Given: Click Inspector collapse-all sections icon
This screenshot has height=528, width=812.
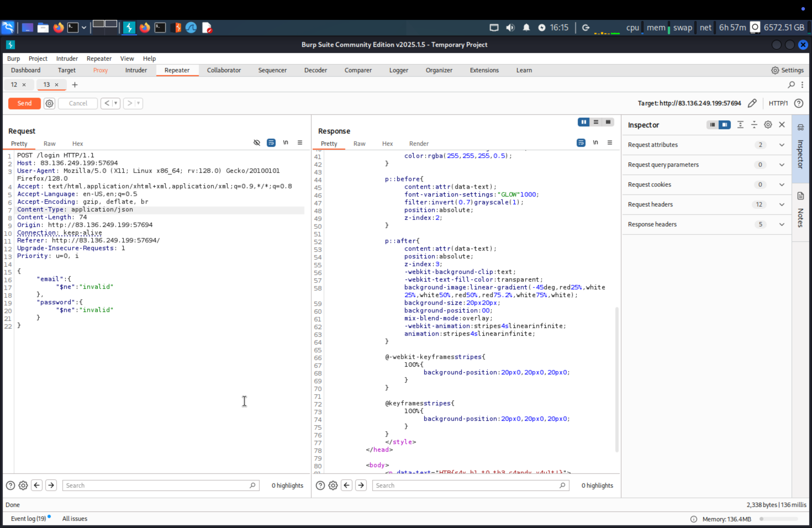Looking at the screenshot, I should (x=754, y=125).
